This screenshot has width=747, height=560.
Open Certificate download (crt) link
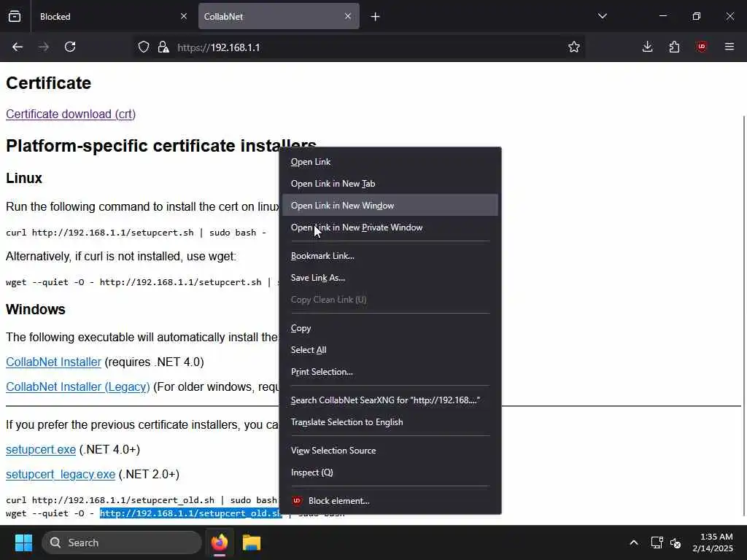(x=71, y=114)
